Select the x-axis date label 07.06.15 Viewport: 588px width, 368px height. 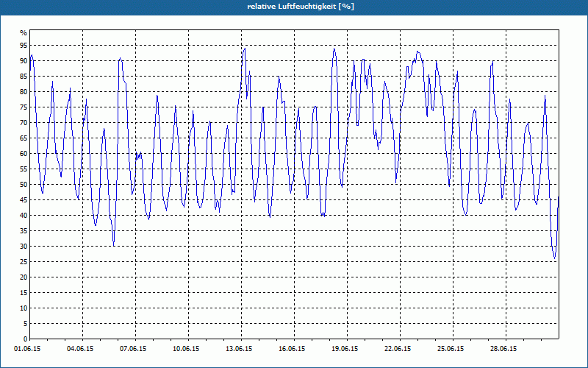coord(133,349)
